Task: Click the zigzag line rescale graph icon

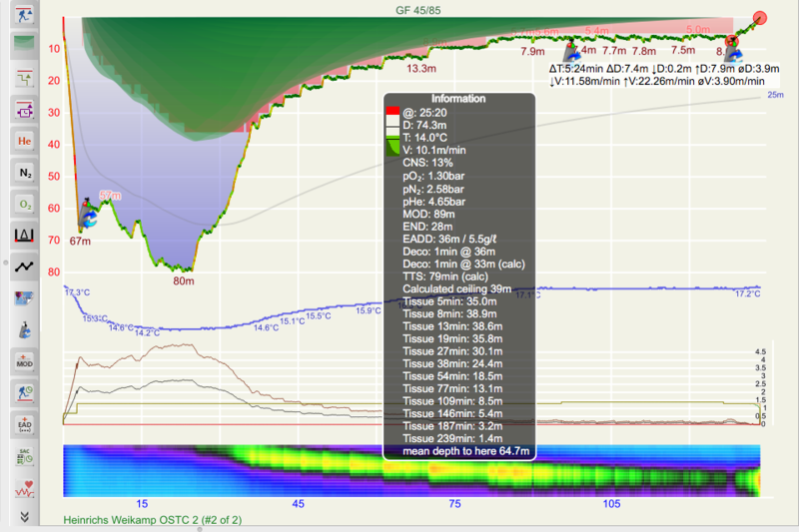Action: point(24,267)
